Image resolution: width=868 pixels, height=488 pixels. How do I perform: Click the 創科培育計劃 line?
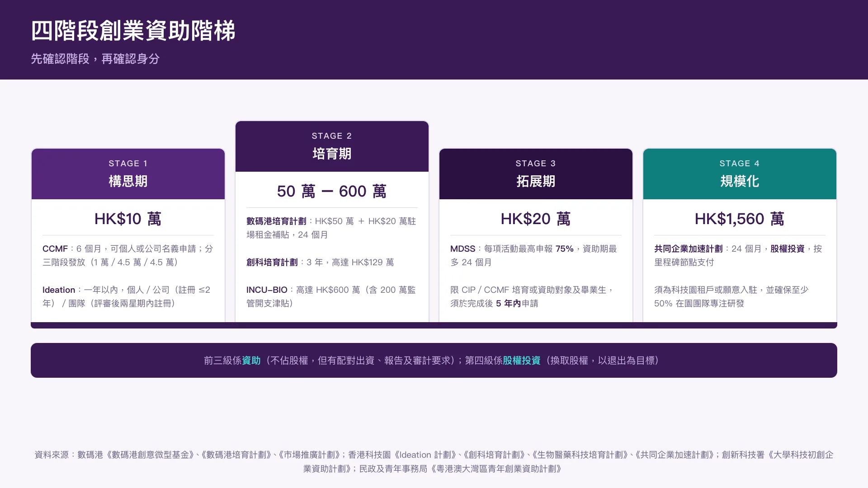point(320,262)
